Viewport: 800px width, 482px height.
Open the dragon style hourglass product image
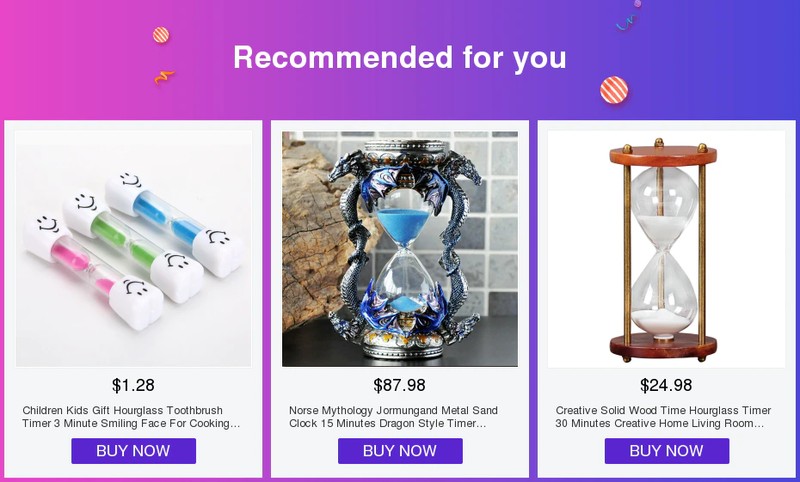(400, 248)
